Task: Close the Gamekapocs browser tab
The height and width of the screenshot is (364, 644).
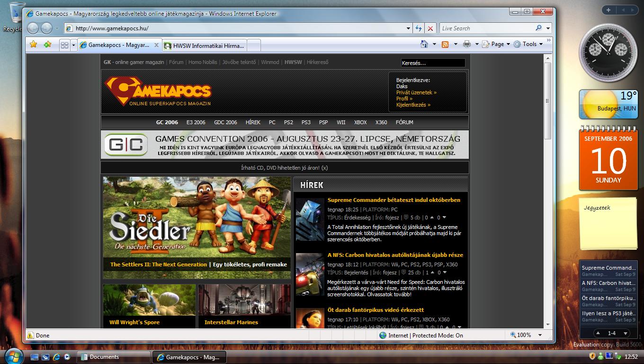Action: pyautogui.click(x=157, y=45)
